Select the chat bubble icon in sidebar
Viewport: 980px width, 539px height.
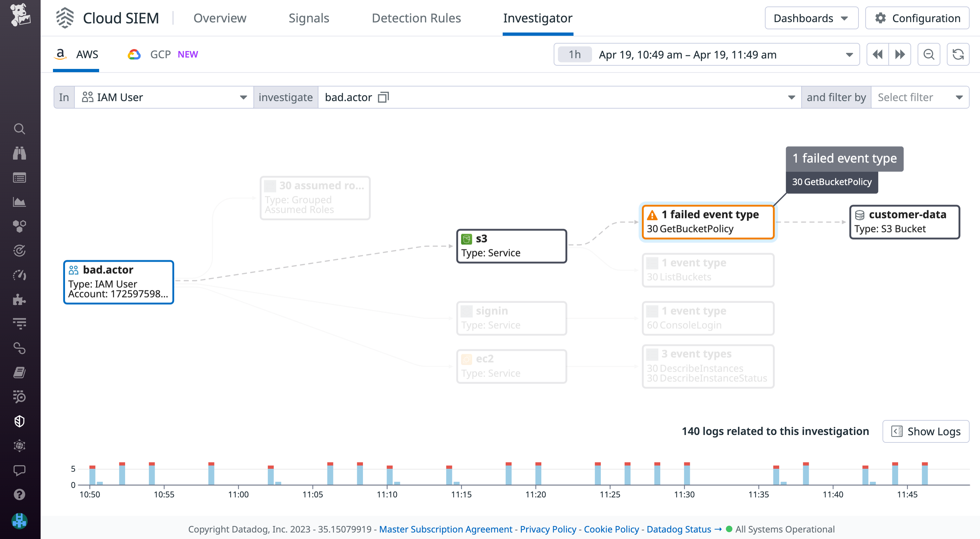pyautogui.click(x=19, y=470)
